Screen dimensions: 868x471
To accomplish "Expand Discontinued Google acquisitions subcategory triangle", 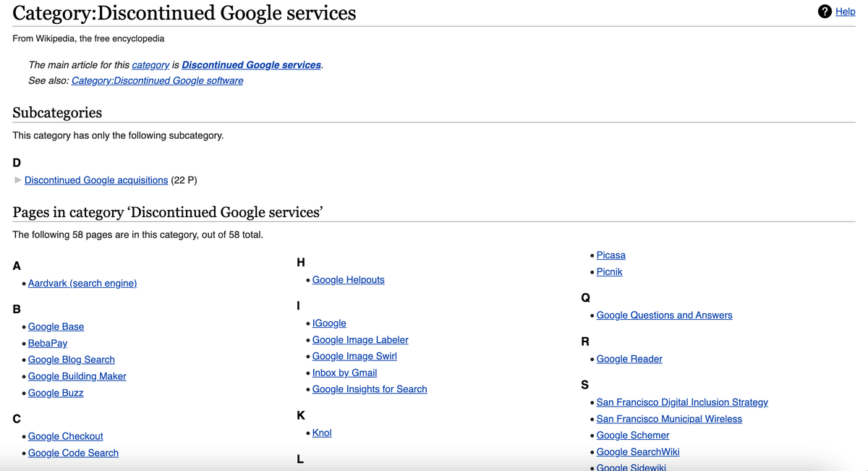I will tap(18, 180).
